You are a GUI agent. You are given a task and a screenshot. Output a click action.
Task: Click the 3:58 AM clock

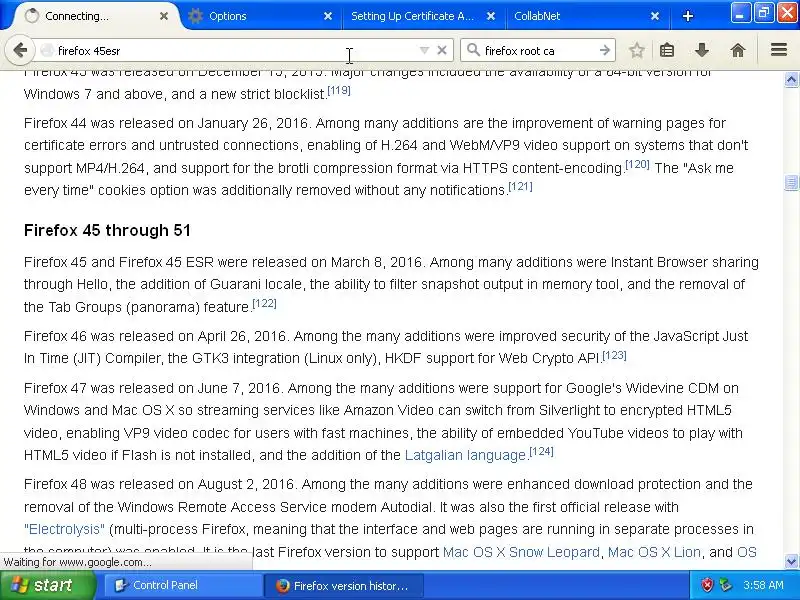pyautogui.click(x=763, y=585)
